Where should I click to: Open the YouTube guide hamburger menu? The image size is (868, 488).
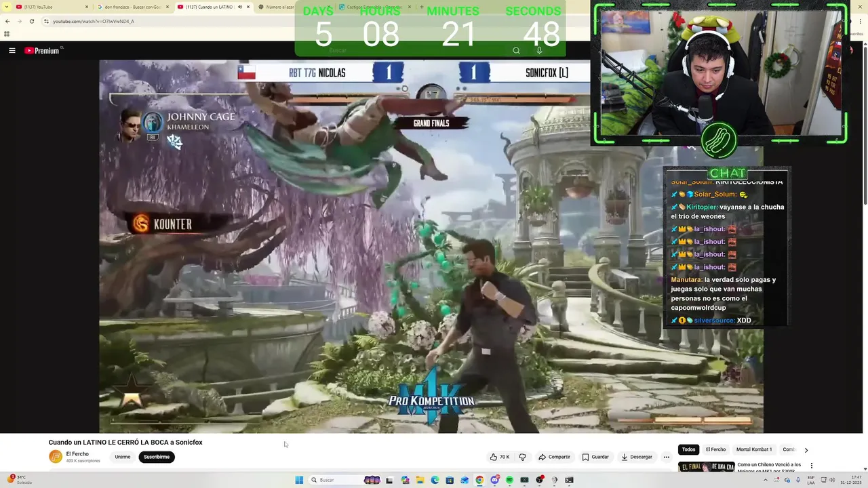click(12, 51)
